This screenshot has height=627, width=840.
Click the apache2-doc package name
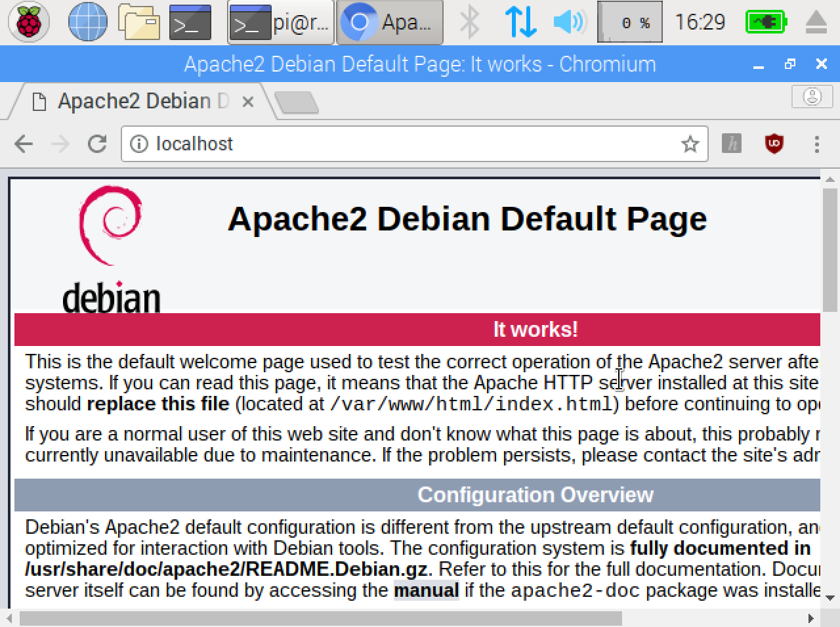coord(576,591)
